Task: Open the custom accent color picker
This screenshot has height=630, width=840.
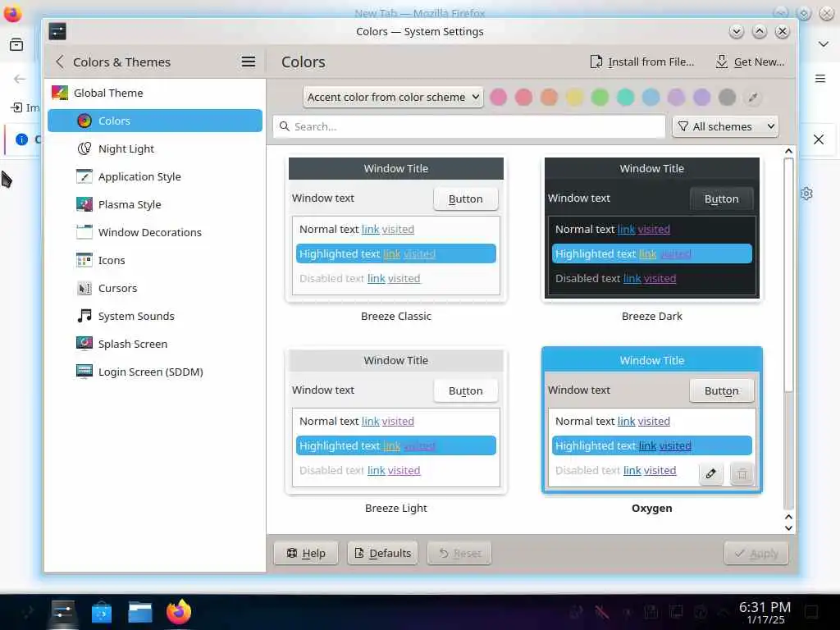Action: [753, 97]
